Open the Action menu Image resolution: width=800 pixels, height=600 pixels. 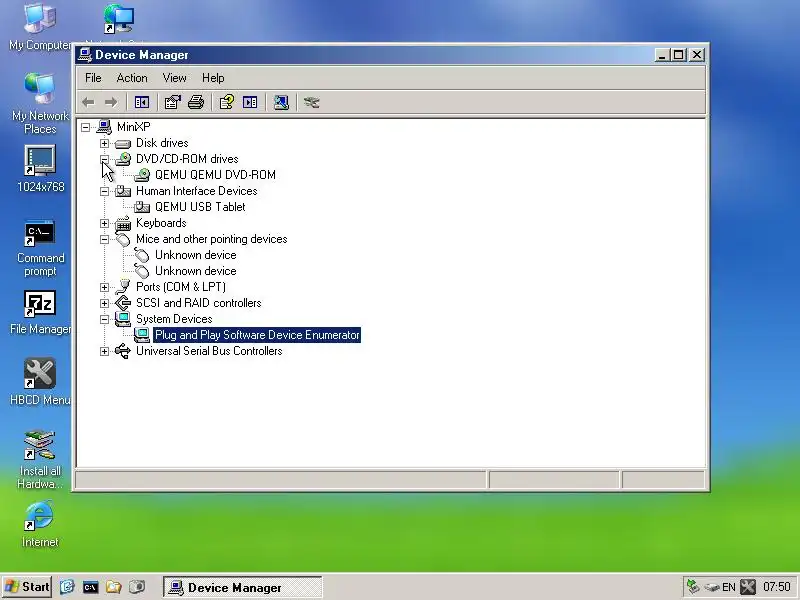(132, 78)
